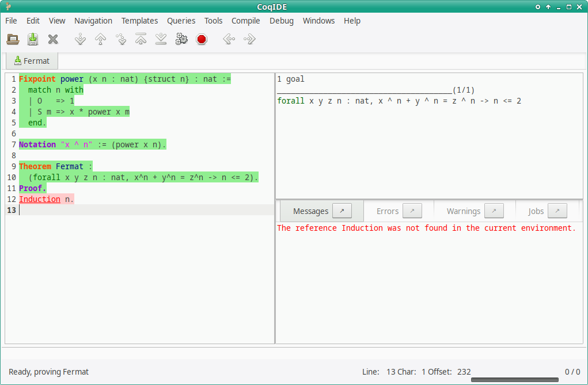Step forward one command with the down-arrow icon
This screenshot has height=385, width=588.
(80, 39)
